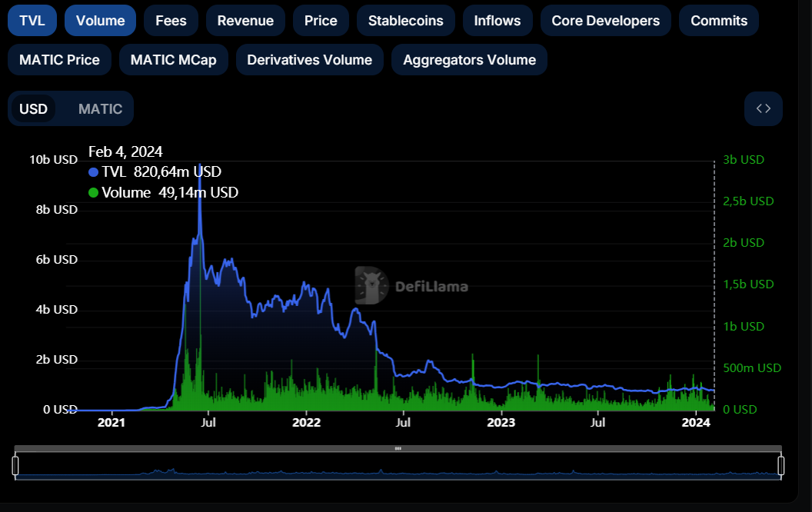Image resolution: width=812 pixels, height=512 pixels.
Task: Turn on Derivatives Volume chip
Action: pyautogui.click(x=310, y=59)
